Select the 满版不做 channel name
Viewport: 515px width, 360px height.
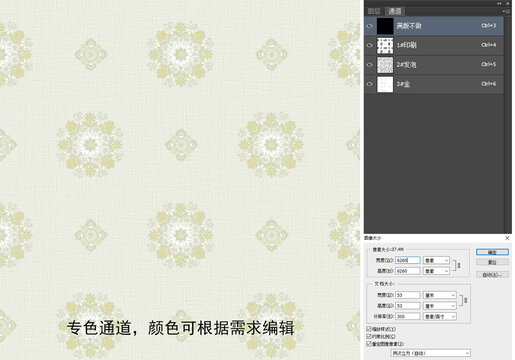pos(409,26)
